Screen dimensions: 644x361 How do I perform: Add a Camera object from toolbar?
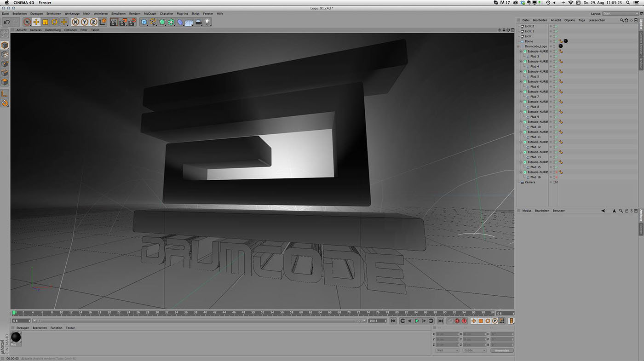click(x=199, y=22)
